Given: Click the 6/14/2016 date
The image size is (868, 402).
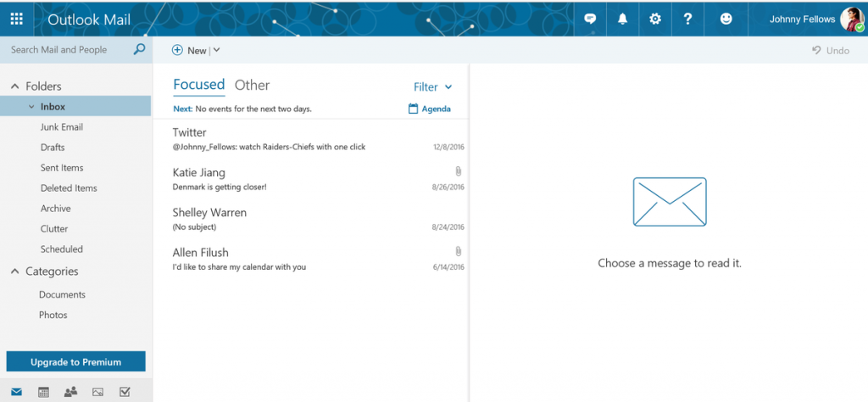Looking at the screenshot, I should (x=449, y=267).
